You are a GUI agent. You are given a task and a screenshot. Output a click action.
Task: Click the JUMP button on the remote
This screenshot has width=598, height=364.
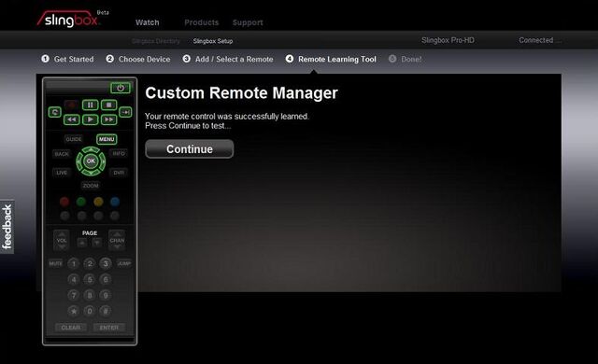[124, 263]
